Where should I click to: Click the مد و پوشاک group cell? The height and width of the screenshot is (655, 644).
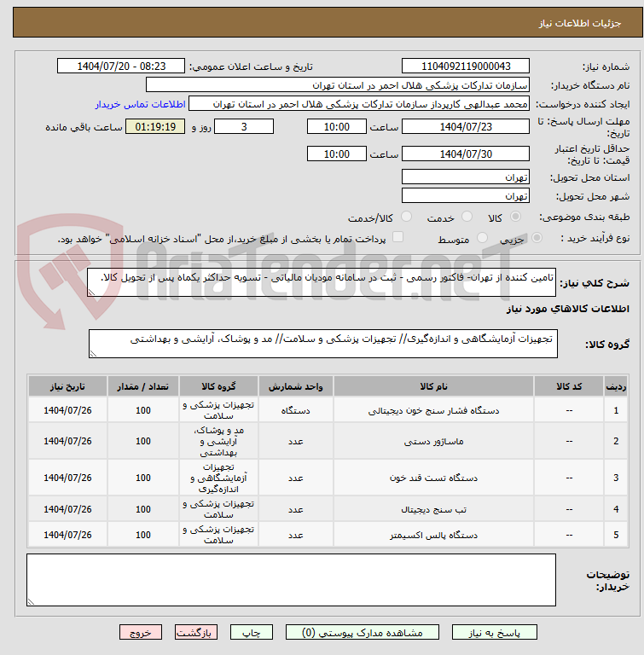click(218, 441)
